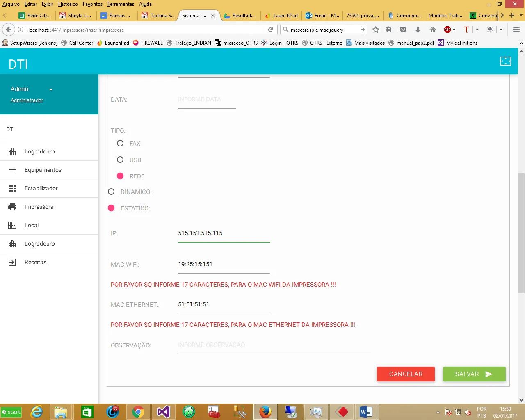Click the Receitas arrow icon in sidebar
525x420 pixels.
click(12, 262)
